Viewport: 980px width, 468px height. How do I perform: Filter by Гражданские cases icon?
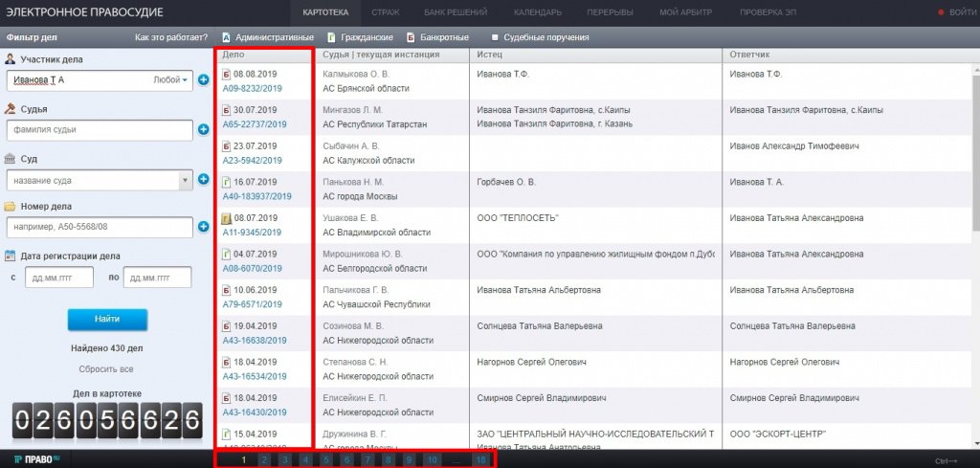[x=319, y=37]
